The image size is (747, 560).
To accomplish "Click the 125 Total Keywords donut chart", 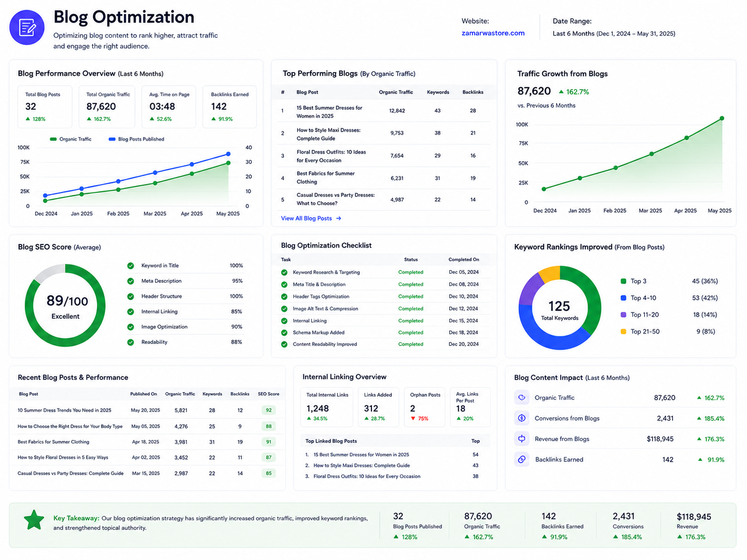I will point(560,308).
